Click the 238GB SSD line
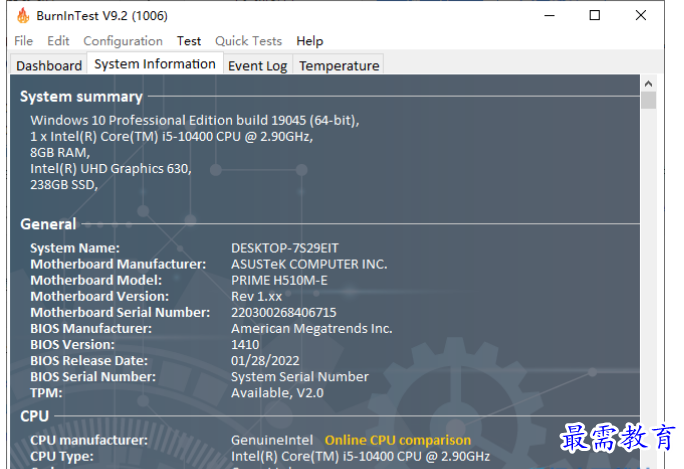Image resolution: width=684 pixels, height=469 pixels. (64, 185)
